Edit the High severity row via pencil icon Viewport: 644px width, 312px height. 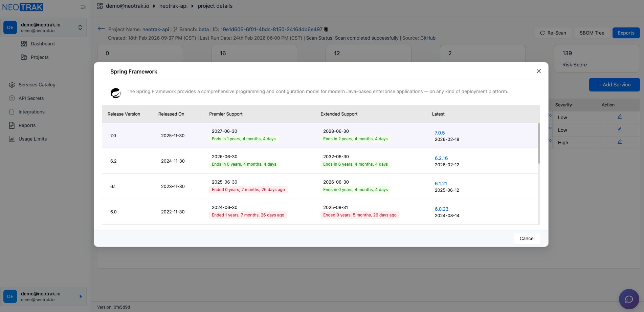pos(619,141)
